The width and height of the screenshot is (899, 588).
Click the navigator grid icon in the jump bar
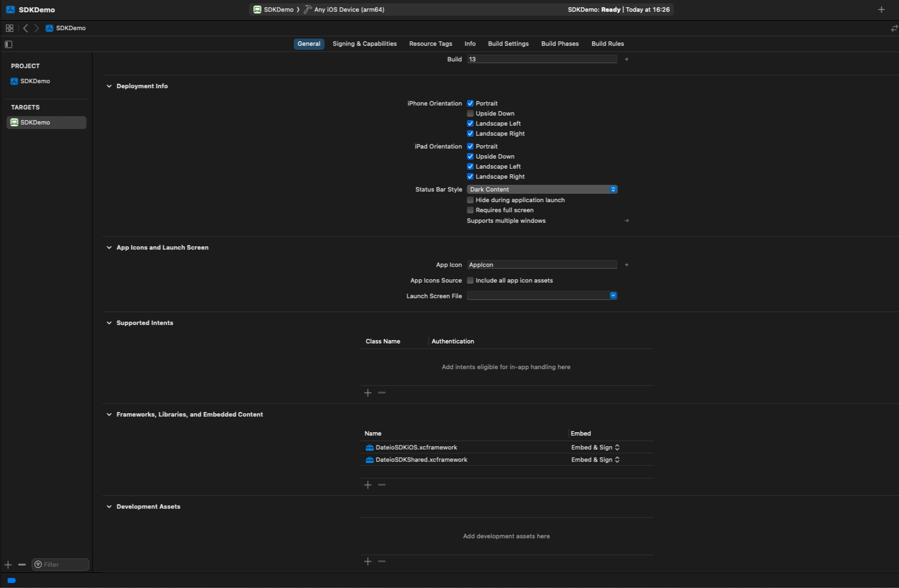click(x=9, y=28)
